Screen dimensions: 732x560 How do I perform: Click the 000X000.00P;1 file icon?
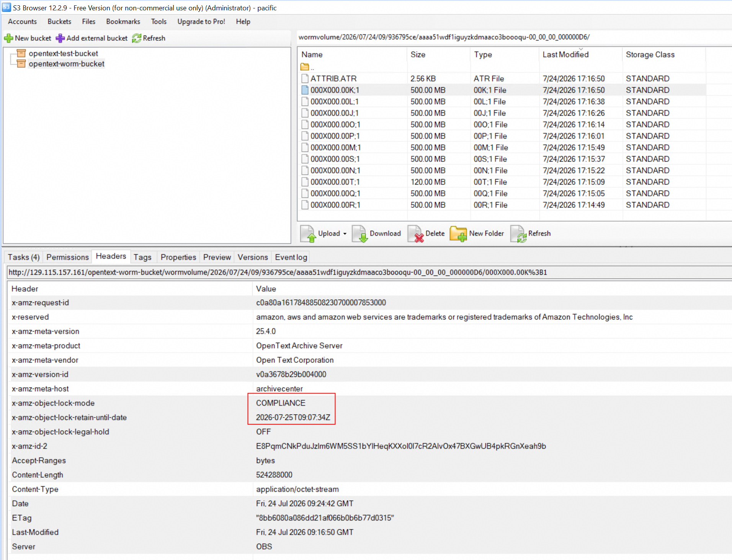(x=305, y=136)
